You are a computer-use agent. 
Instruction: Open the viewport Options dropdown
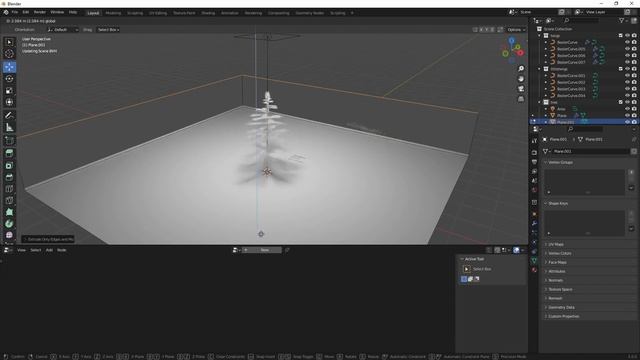(516, 30)
